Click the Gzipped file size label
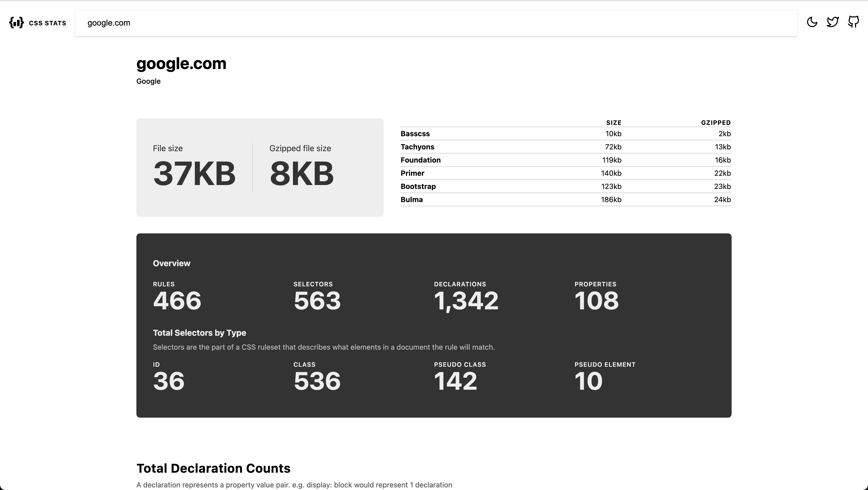868x490 pixels. (300, 148)
